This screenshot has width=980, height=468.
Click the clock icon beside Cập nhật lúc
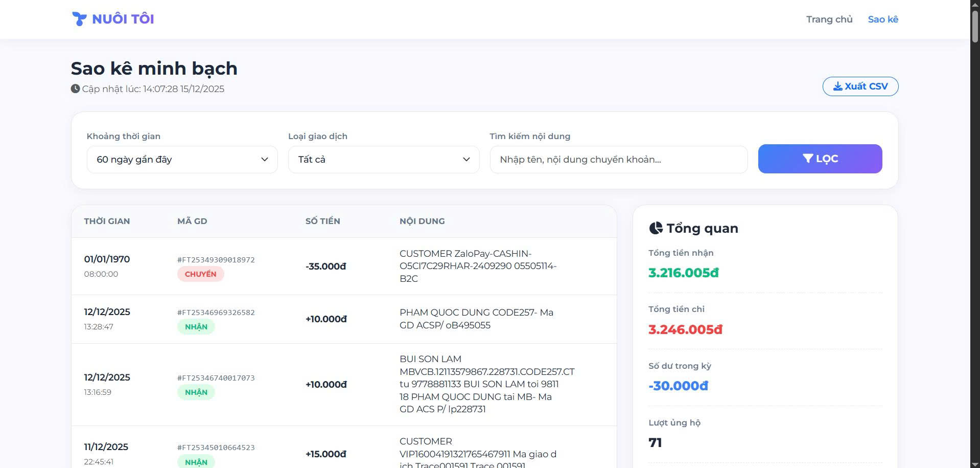[75, 88]
